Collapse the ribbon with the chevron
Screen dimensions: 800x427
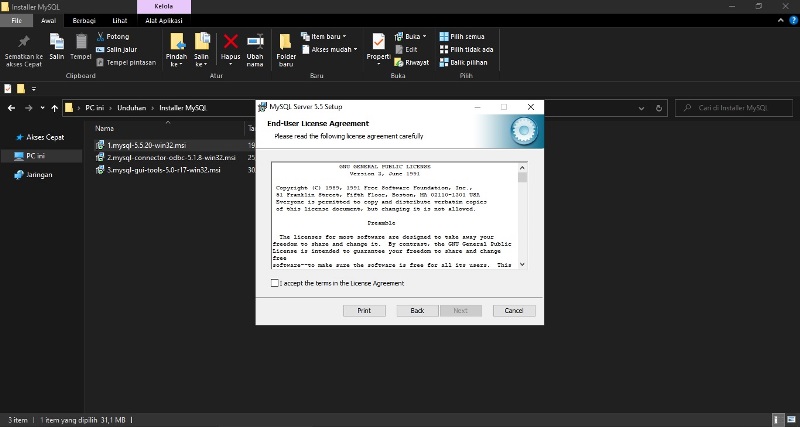pos(781,20)
